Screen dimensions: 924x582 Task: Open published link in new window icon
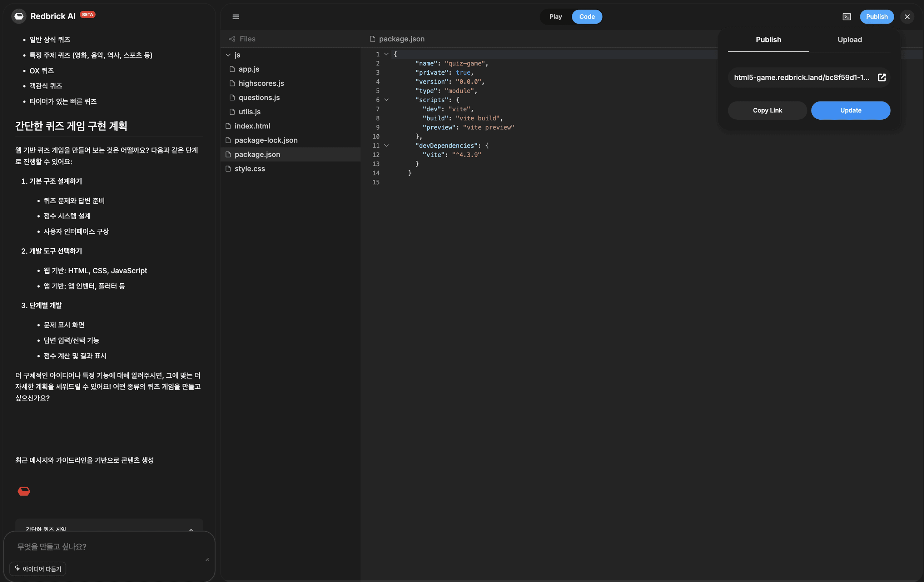tap(881, 78)
